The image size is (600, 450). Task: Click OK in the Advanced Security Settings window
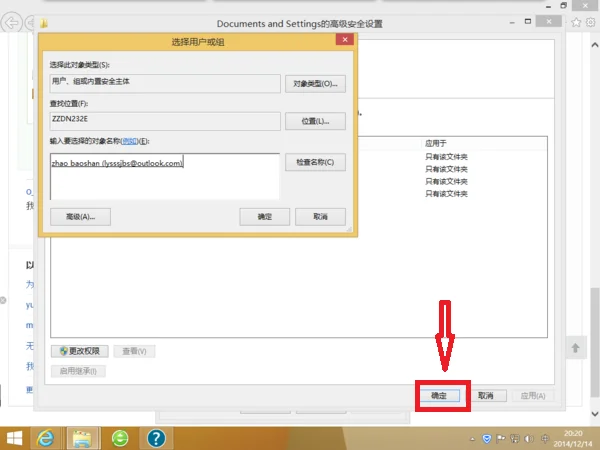coord(439,396)
